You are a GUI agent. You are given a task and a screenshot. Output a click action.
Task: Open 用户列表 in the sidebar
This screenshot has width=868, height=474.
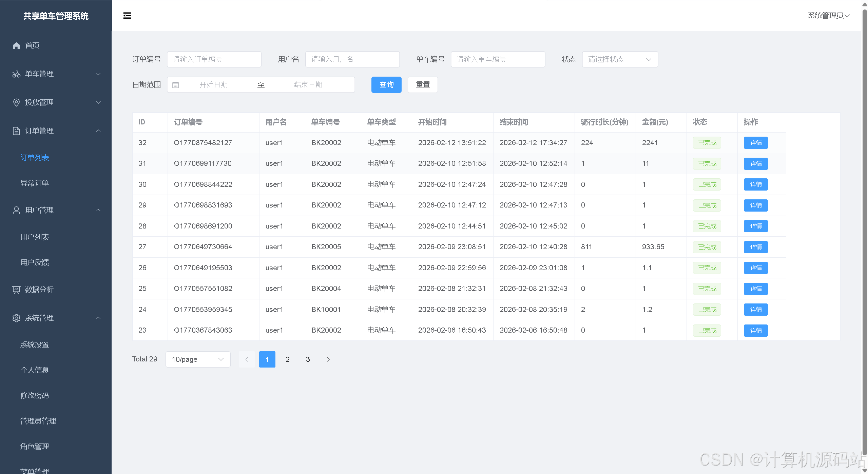35,237
